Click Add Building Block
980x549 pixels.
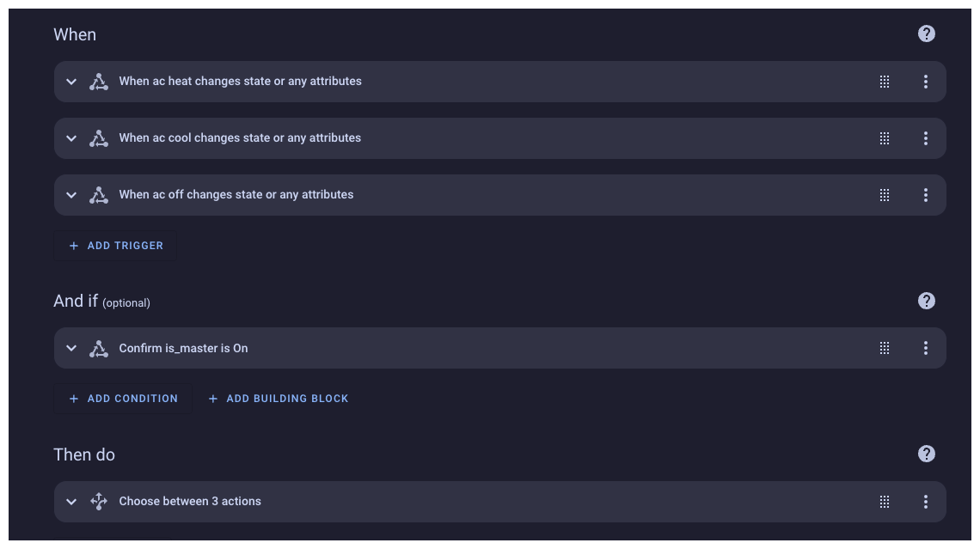click(x=279, y=399)
